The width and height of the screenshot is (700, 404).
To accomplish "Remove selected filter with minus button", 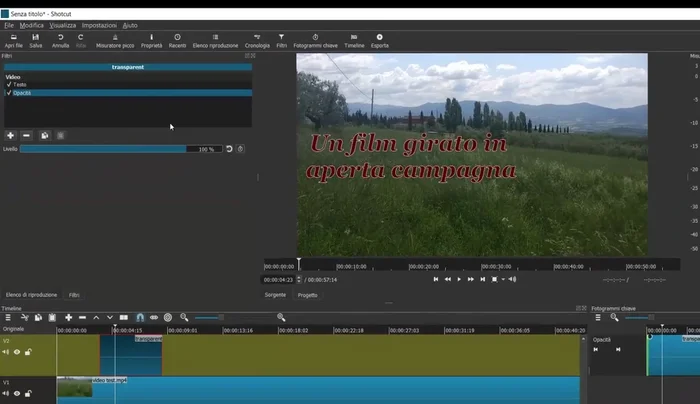I will [26, 135].
